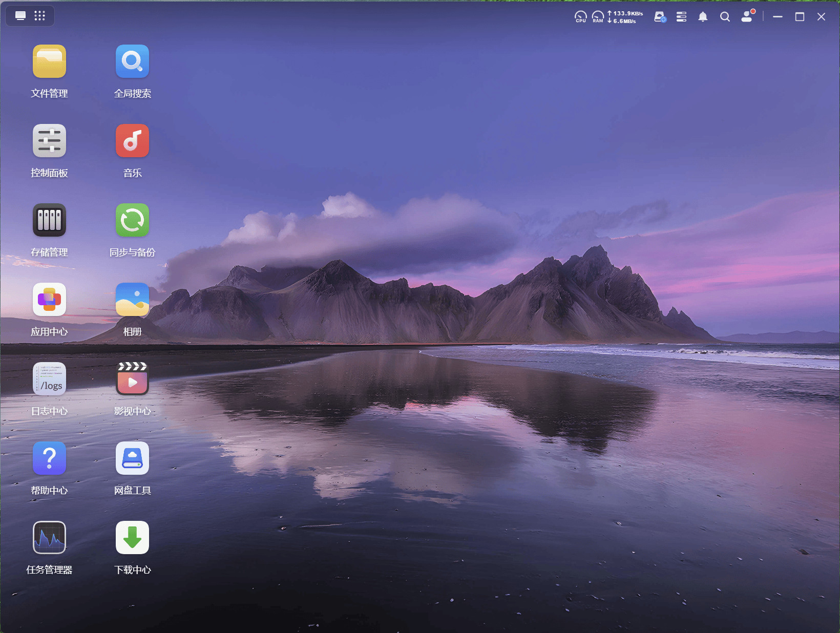Open the user account menu
840x633 pixels.
coord(748,16)
